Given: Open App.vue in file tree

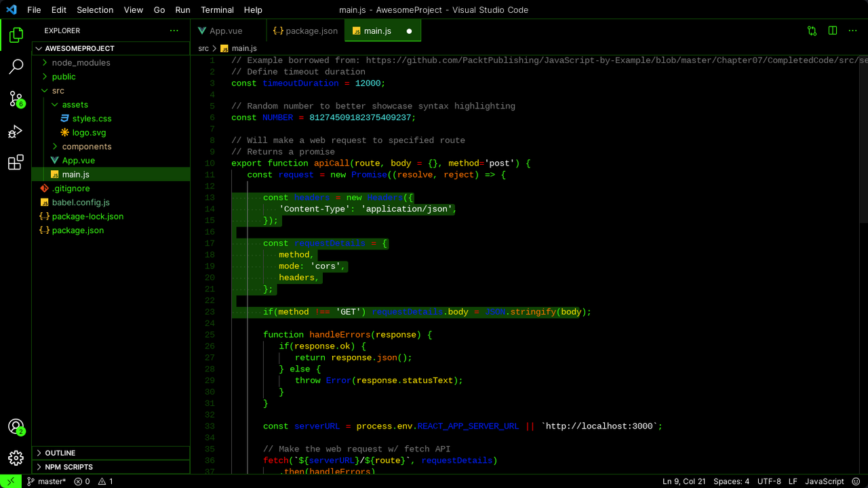Looking at the screenshot, I should [x=111, y=161].
